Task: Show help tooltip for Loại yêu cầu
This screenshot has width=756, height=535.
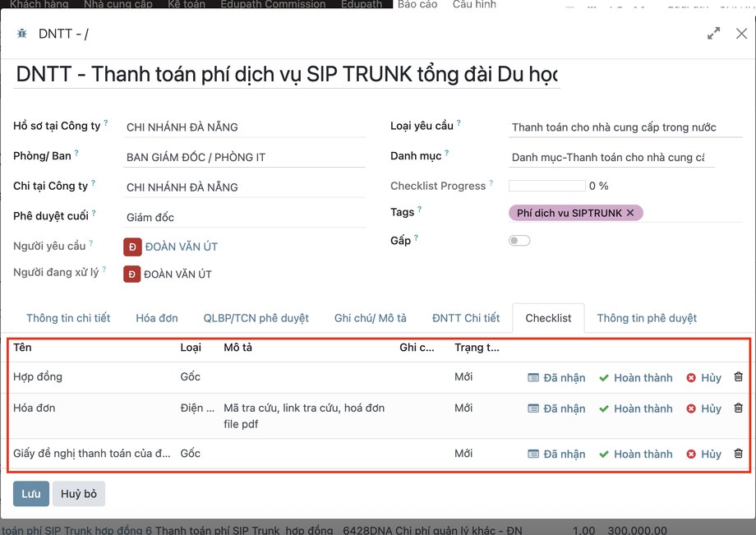Action: point(459,122)
